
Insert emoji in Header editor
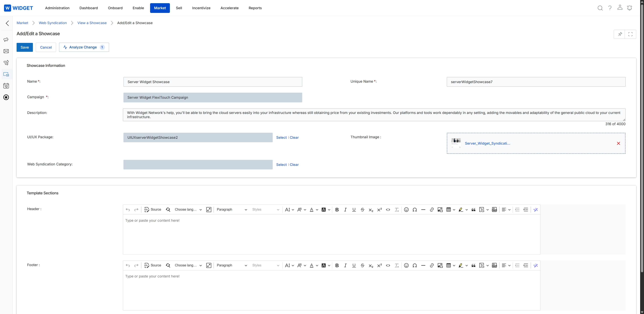pyautogui.click(x=406, y=210)
